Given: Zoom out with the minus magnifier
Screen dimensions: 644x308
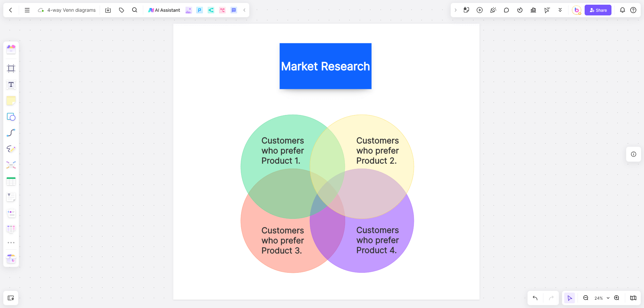Looking at the screenshot, I should coord(586,298).
